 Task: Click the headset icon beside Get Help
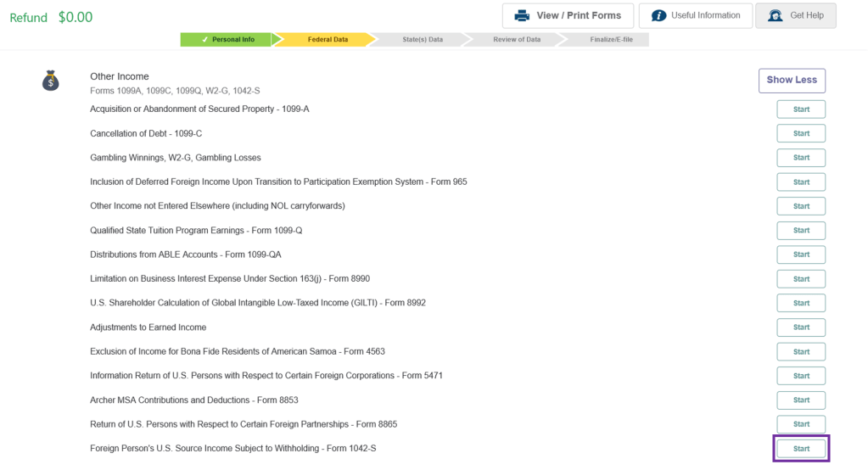[775, 15]
